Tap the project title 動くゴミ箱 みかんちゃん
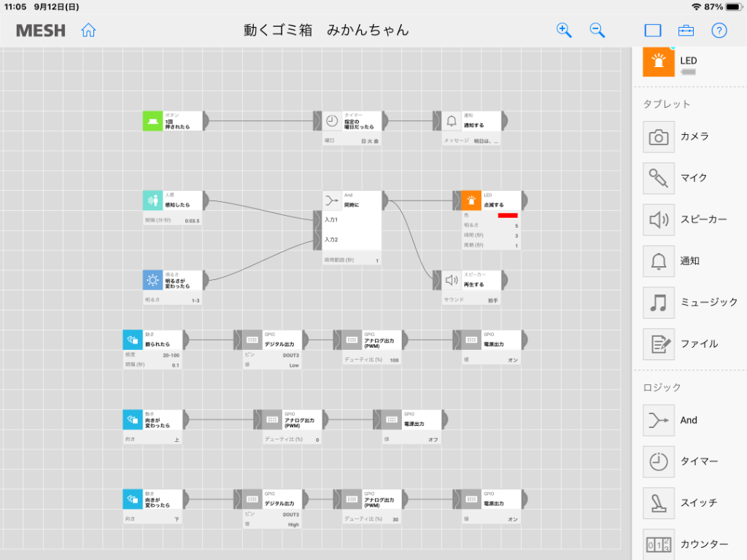Viewport: 747px width, 560px height. point(326,30)
